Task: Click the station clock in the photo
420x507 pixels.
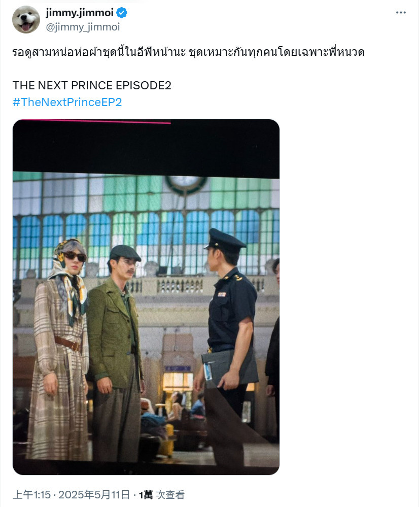Action: [186, 184]
